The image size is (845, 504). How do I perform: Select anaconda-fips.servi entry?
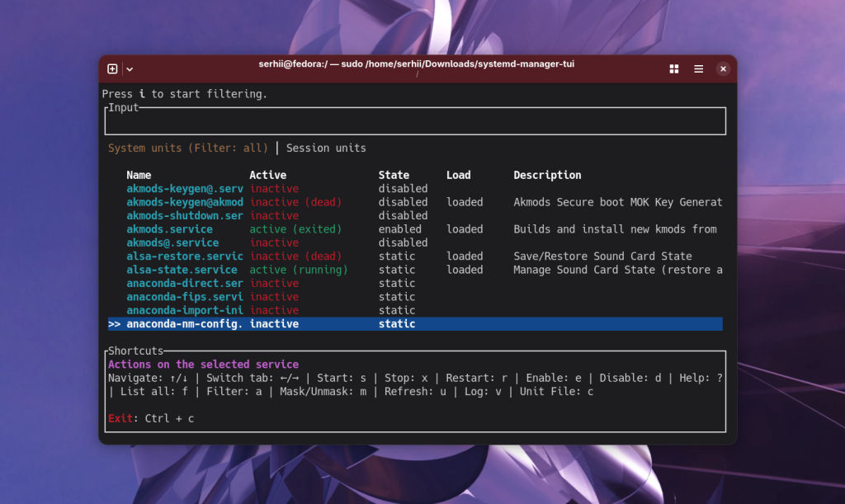[185, 296]
